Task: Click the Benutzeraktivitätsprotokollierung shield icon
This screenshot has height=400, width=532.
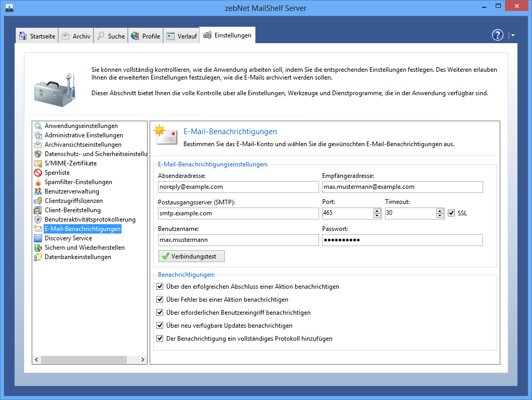Action: (x=38, y=220)
